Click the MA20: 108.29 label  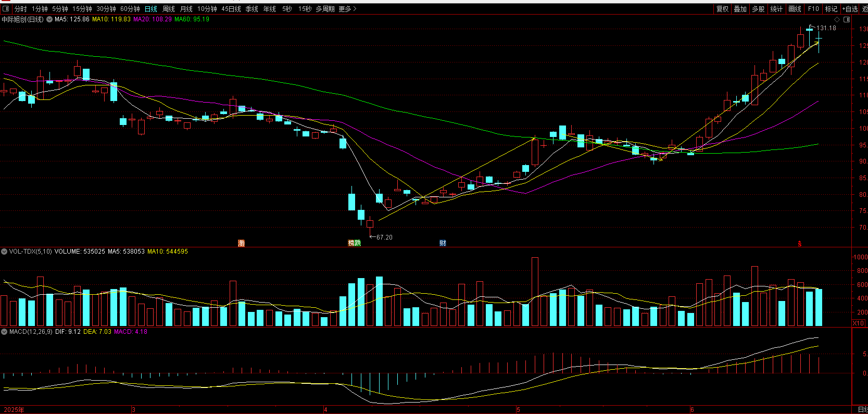click(x=153, y=19)
